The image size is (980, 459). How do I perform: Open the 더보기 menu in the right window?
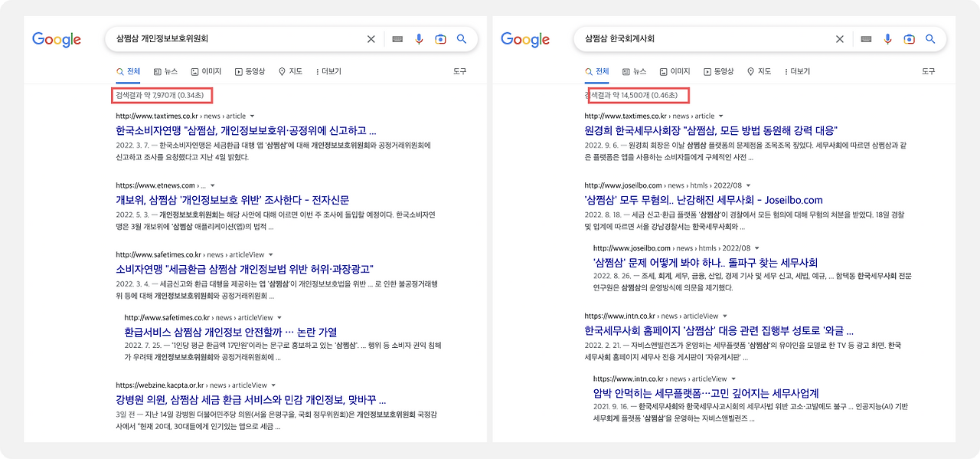pyautogui.click(x=797, y=71)
